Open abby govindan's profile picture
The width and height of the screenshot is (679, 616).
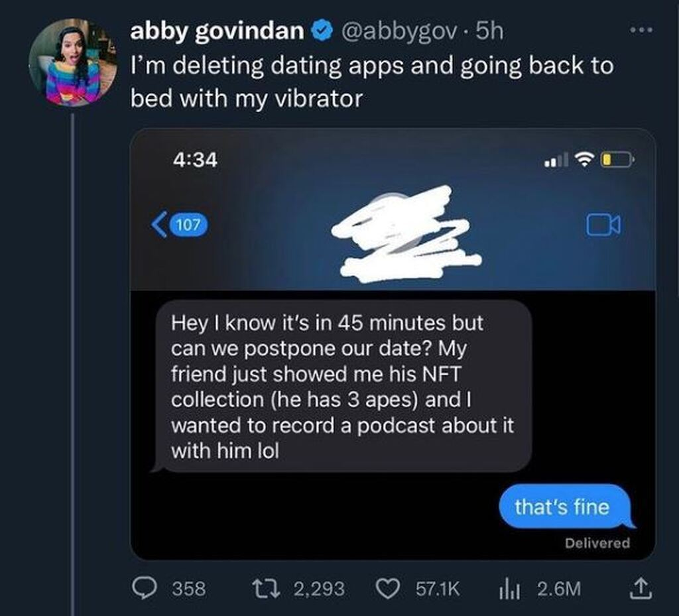[72, 62]
